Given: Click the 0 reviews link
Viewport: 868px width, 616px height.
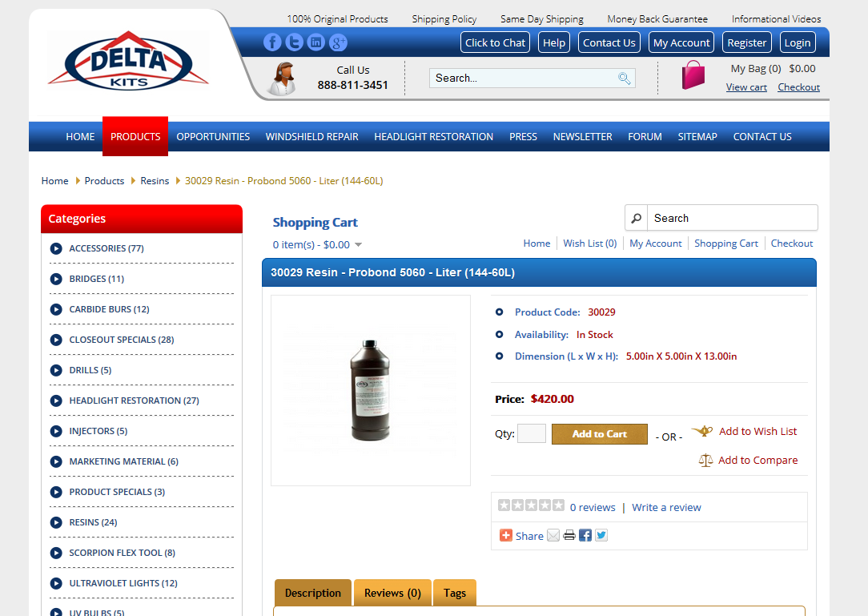Looking at the screenshot, I should tap(593, 507).
